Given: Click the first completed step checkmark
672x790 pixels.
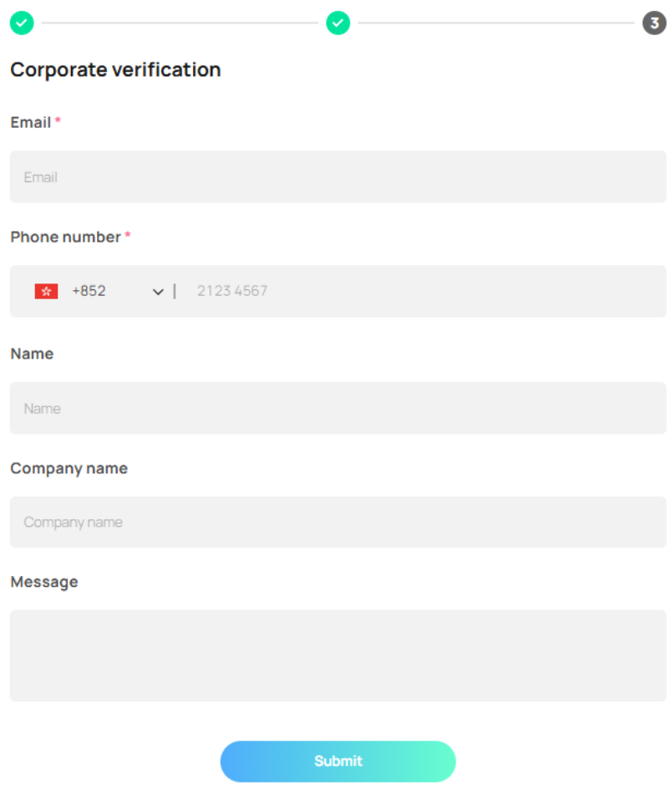Looking at the screenshot, I should pyautogui.click(x=22, y=23).
